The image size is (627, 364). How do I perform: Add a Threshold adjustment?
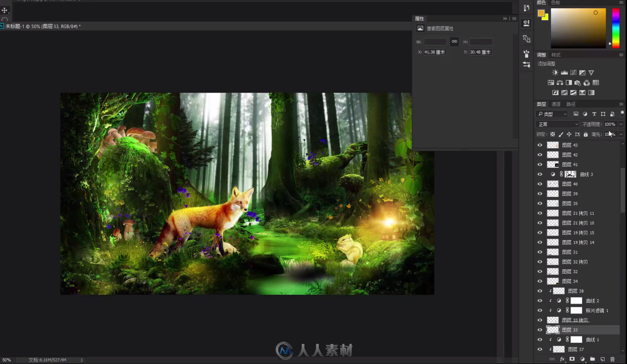(x=573, y=93)
